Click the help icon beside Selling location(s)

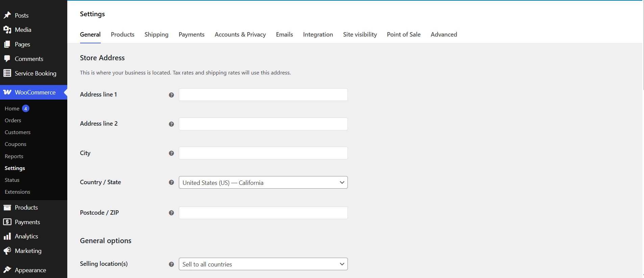(x=171, y=264)
